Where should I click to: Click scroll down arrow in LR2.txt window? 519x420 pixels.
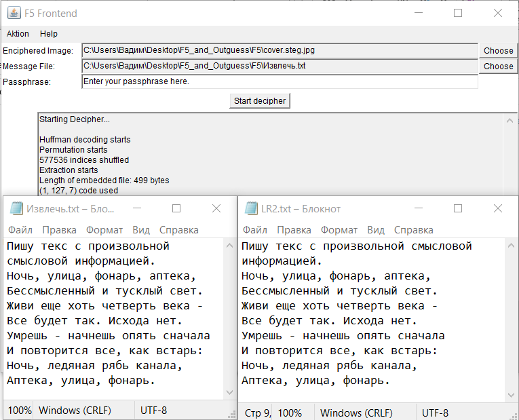coord(511,395)
